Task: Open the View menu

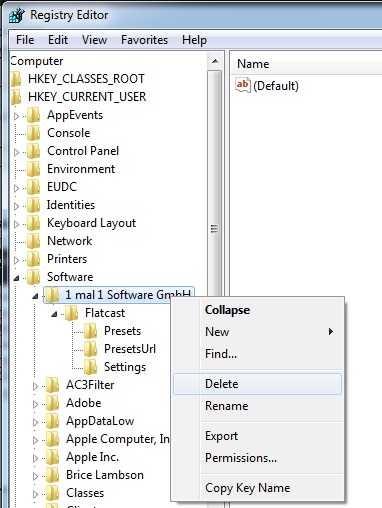Action: pyautogui.click(x=94, y=40)
